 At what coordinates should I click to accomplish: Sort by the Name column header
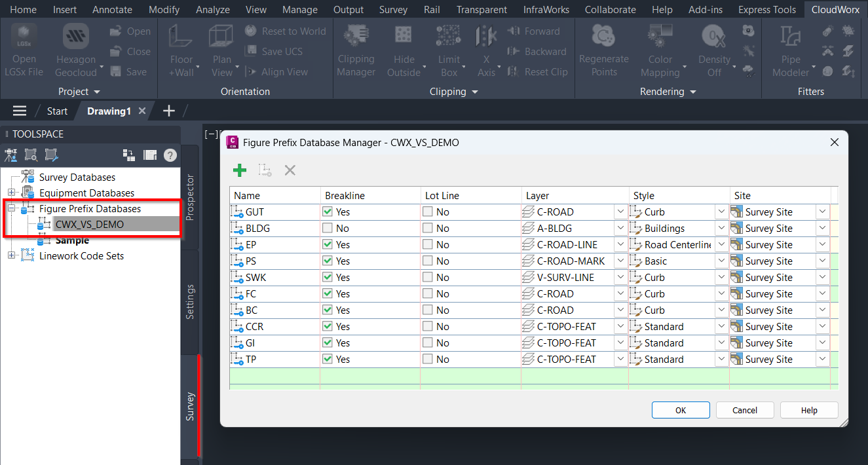pyautogui.click(x=275, y=195)
